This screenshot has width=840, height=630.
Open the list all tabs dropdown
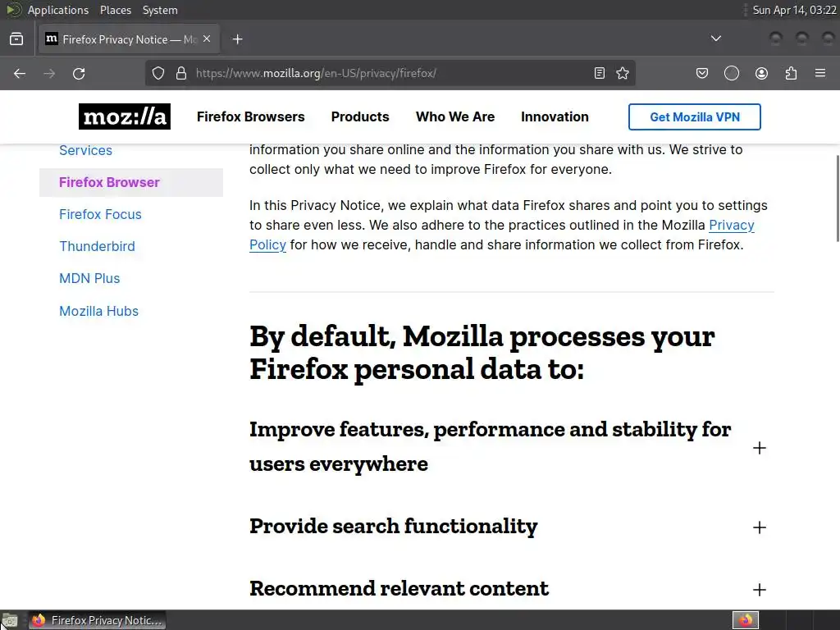(715, 39)
